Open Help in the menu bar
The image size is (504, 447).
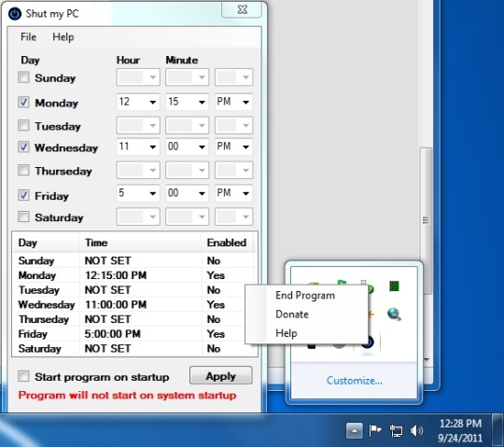click(63, 37)
